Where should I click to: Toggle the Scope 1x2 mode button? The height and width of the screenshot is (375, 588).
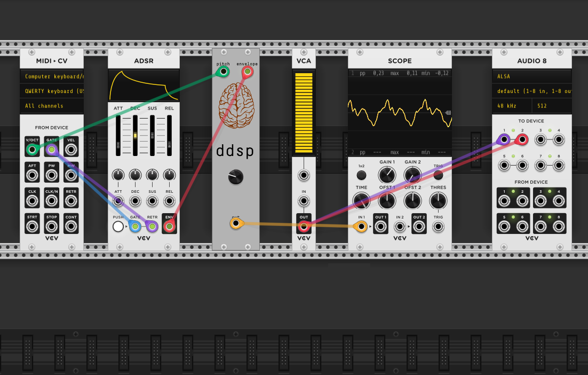tap(361, 175)
